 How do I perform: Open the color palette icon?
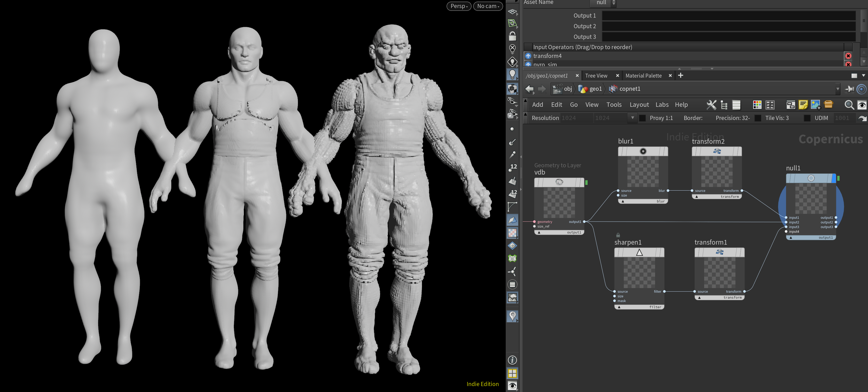tap(757, 105)
